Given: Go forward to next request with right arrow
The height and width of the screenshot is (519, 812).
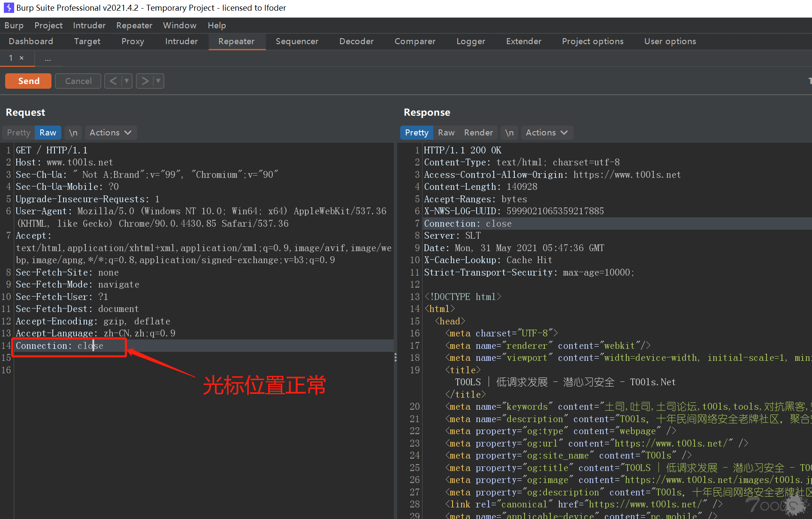Looking at the screenshot, I should click(x=145, y=81).
